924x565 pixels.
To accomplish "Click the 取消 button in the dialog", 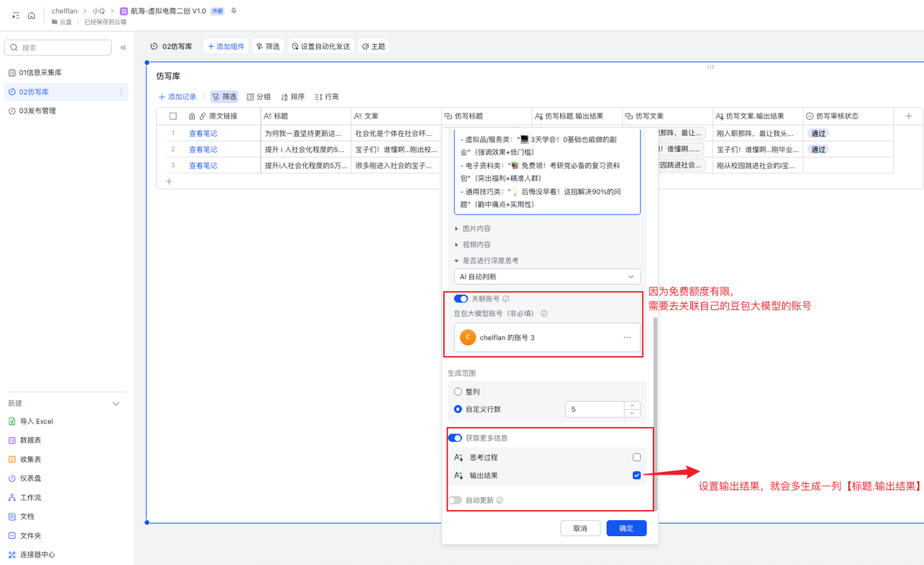I will (x=580, y=528).
